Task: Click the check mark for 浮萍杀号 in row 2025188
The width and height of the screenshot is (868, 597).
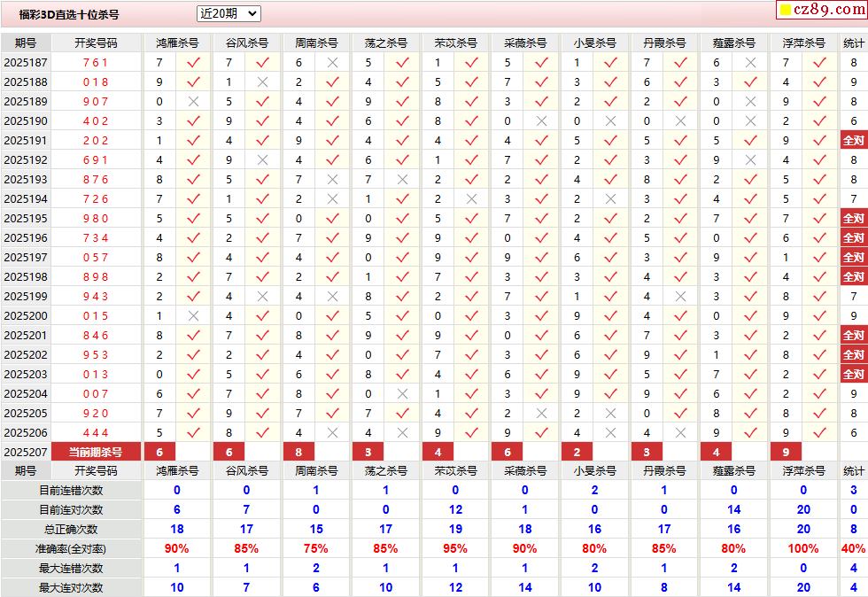Action: click(x=819, y=82)
